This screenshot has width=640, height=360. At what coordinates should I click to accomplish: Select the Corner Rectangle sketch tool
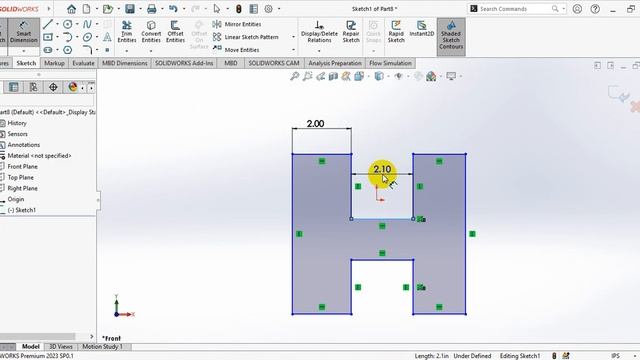(48, 37)
